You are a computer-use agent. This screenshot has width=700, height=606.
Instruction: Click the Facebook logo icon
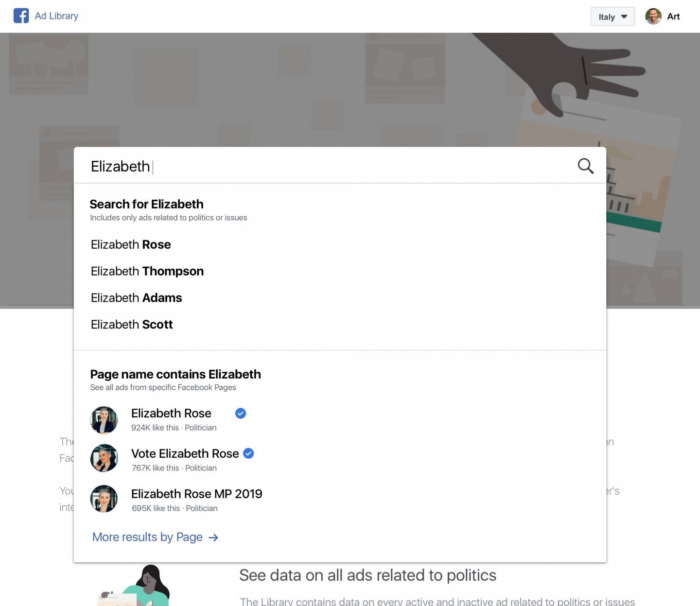(21, 16)
